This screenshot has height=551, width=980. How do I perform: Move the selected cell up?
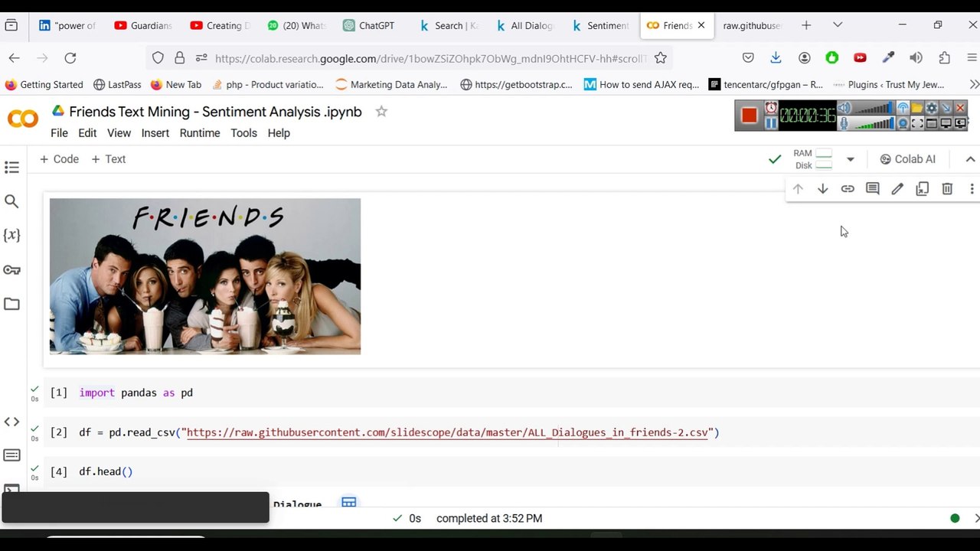point(798,189)
